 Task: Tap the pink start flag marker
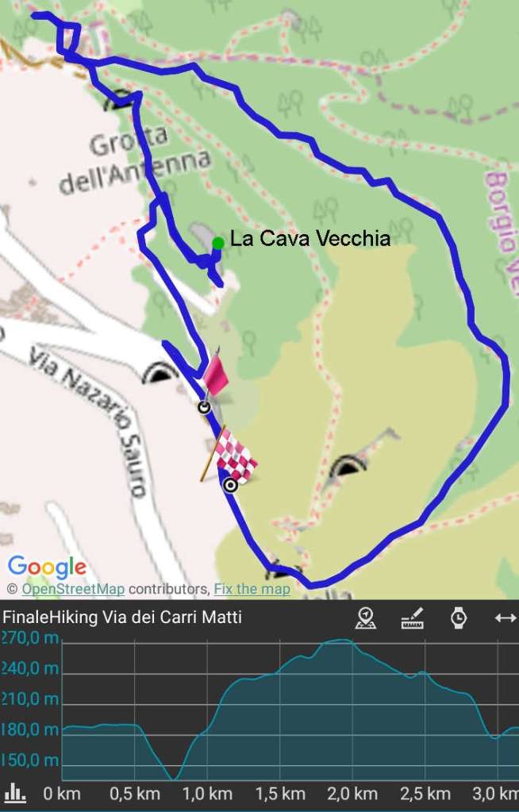214,374
